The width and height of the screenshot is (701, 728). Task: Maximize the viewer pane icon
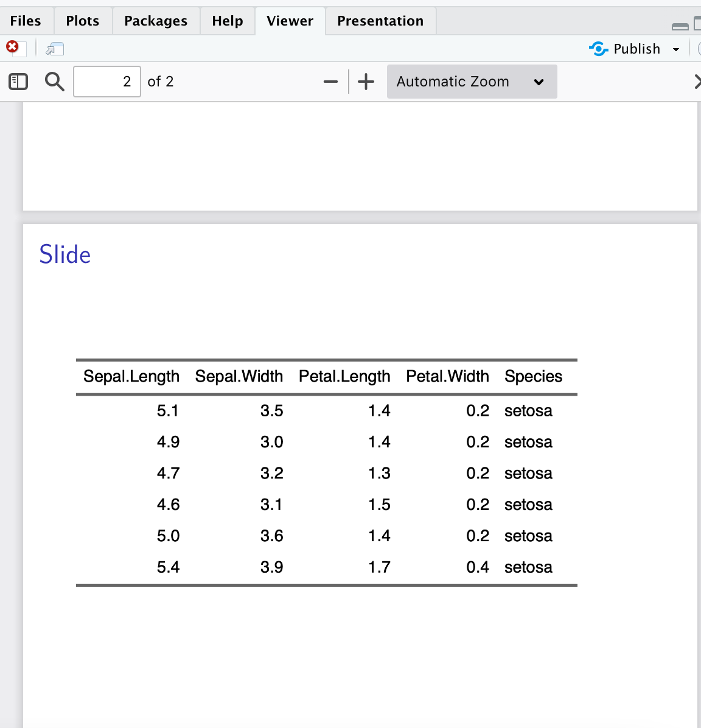point(697,23)
